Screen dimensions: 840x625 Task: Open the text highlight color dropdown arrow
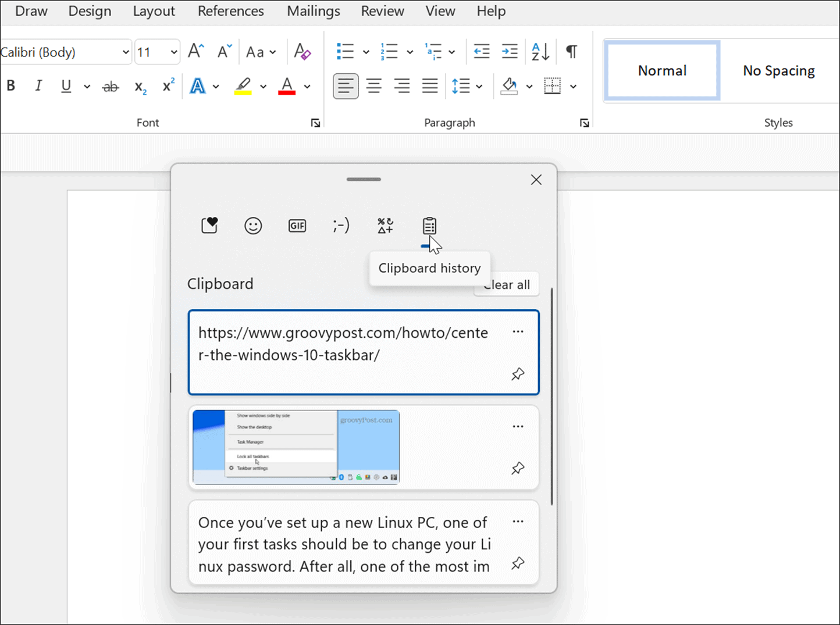(x=264, y=86)
